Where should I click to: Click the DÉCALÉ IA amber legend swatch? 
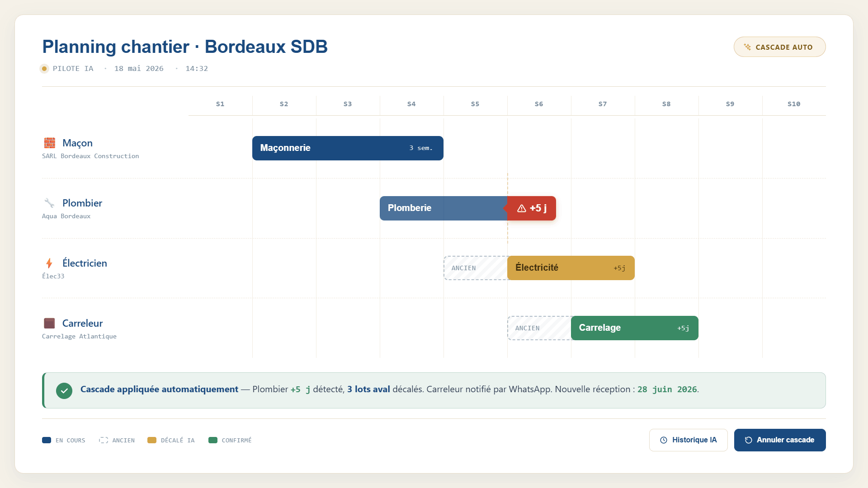point(152,440)
